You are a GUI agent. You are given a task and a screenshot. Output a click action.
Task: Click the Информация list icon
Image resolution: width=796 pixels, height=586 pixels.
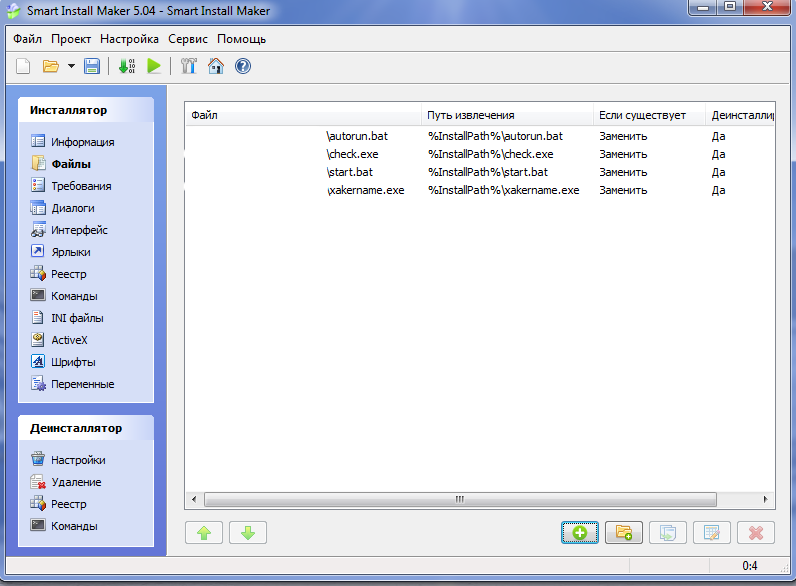pos(38,141)
